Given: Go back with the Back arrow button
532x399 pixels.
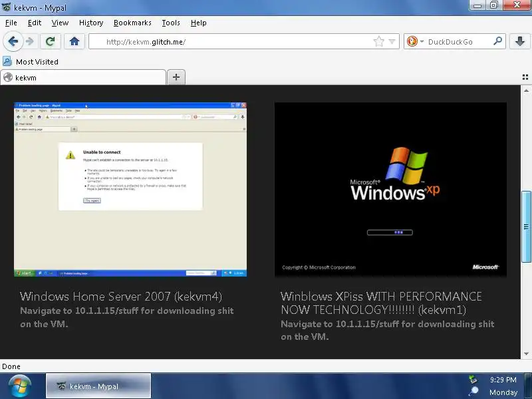Looking at the screenshot, I should coord(13,41).
